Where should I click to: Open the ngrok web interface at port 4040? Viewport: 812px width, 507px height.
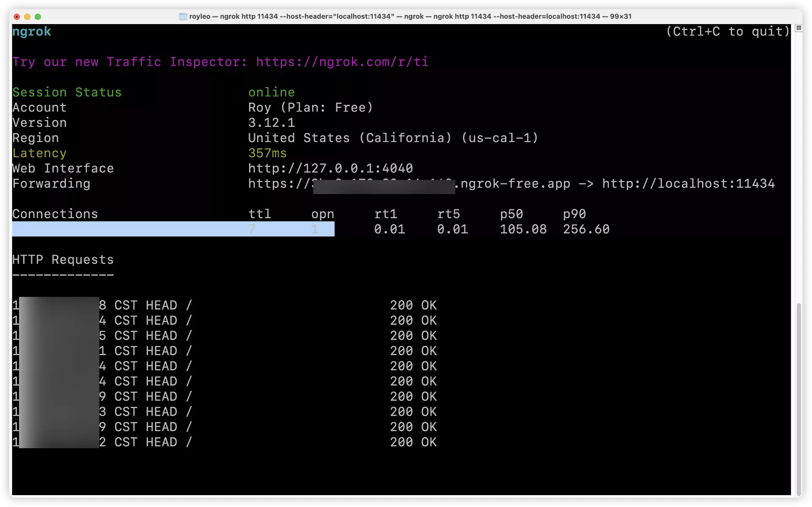(x=330, y=168)
